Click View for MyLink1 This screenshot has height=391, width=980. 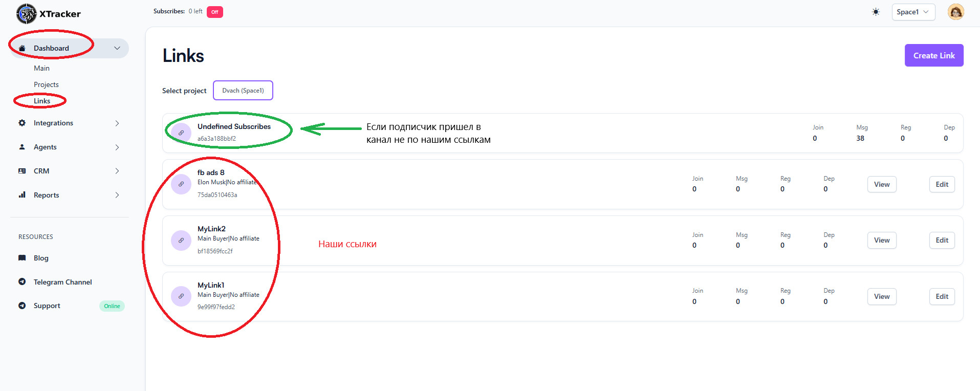click(x=881, y=296)
